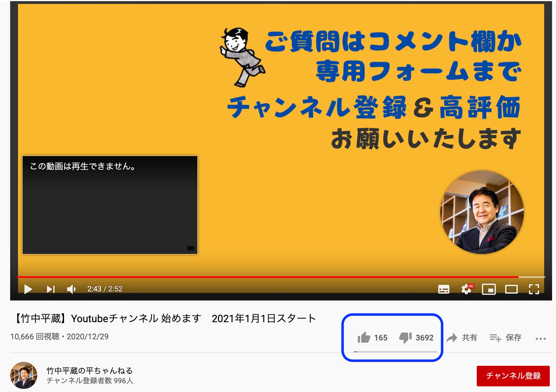Click circular portrait subscribe end-screen element

point(482,212)
